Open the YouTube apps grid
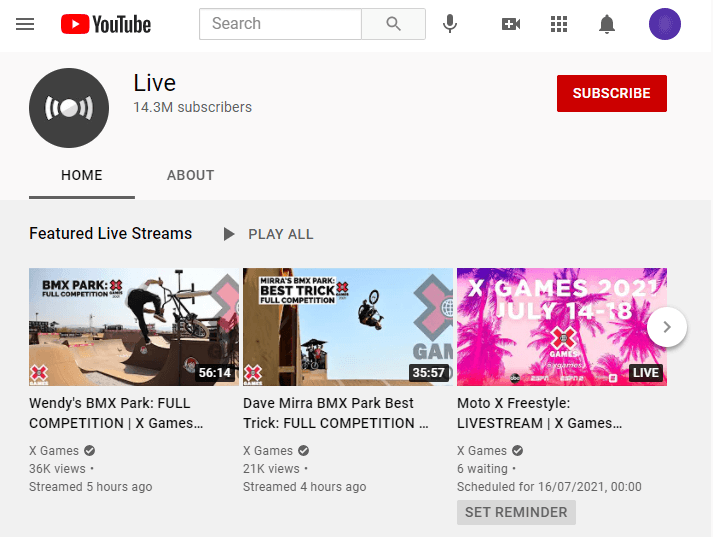 559,24
